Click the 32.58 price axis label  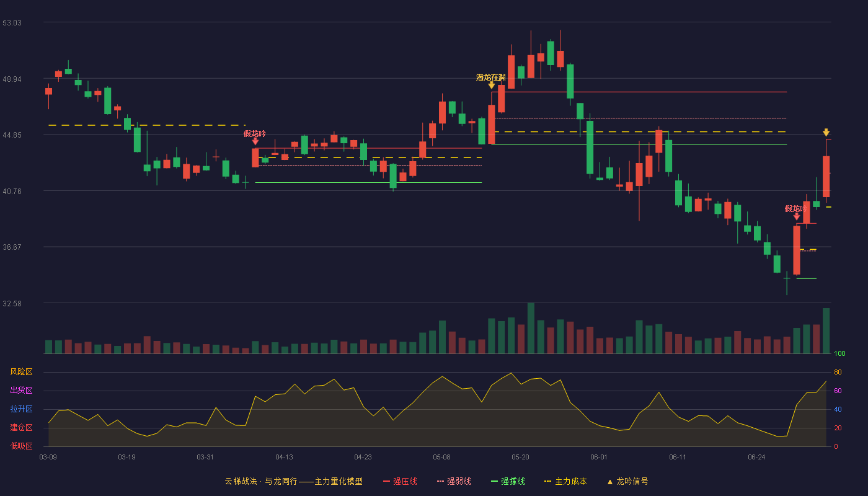(12, 304)
